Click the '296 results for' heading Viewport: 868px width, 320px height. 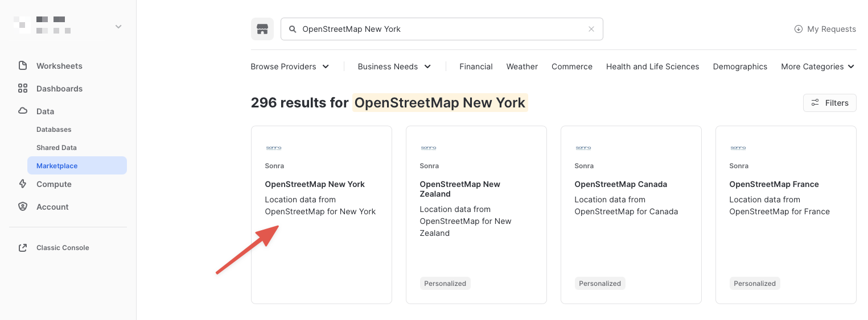[299, 103]
